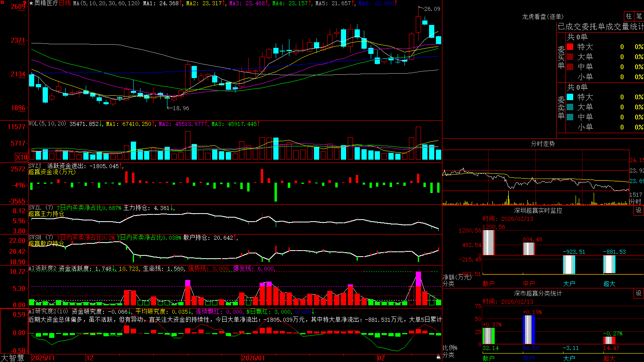Click the dark red 中单 swatch under 委买单
Screen dimensions: 644x362
(x=570, y=66)
